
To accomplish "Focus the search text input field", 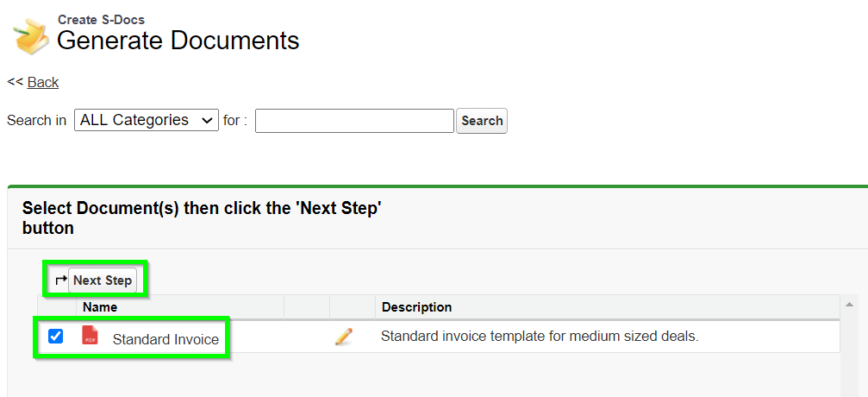I will pyautogui.click(x=354, y=121).
